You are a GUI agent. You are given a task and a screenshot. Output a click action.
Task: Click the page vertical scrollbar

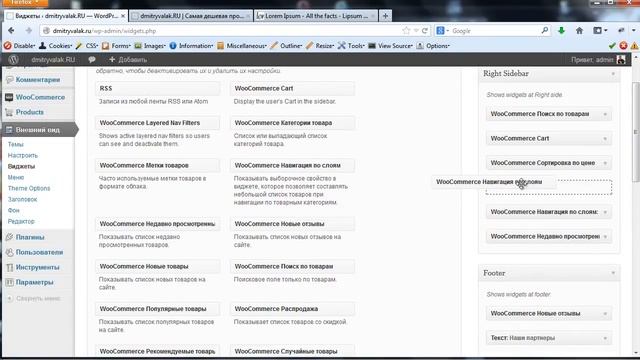pos(636,131)
